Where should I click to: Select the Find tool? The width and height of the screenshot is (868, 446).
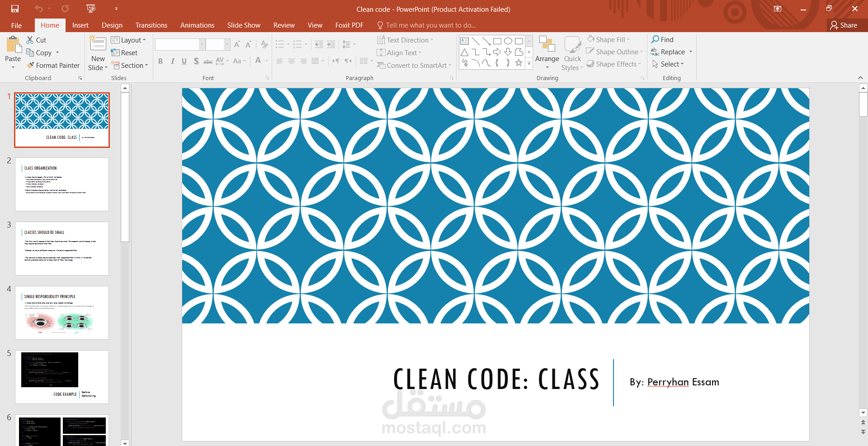point(663,39)
